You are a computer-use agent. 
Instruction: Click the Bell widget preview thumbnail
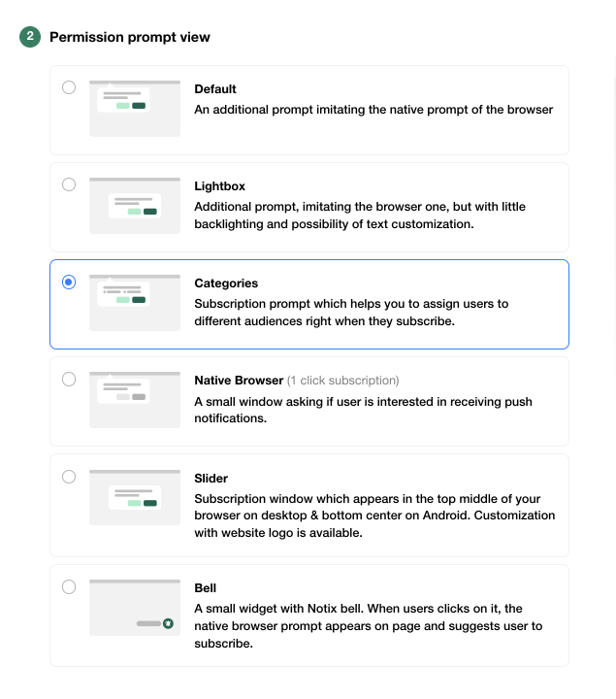click(135, 608)
